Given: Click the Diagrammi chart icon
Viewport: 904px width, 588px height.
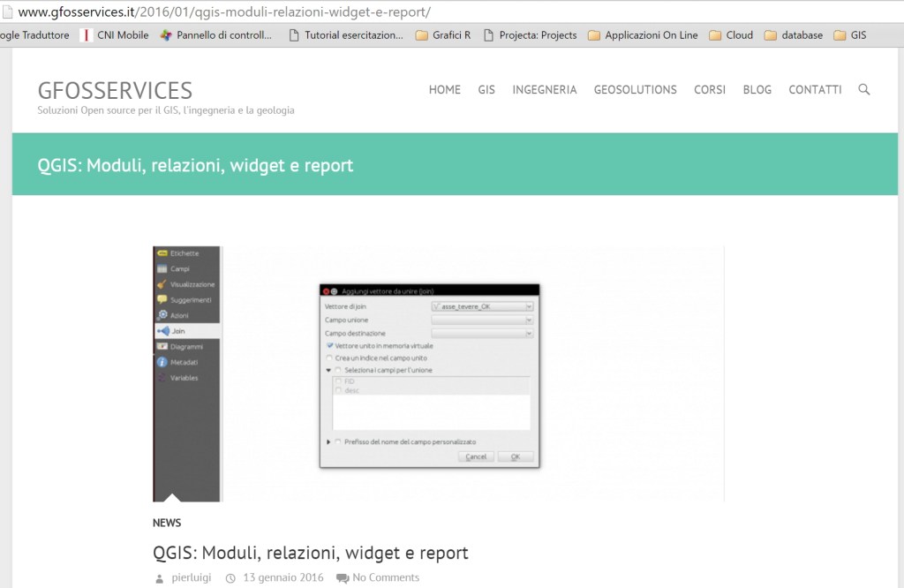Looking at the screenshot, I should click(x=162, y=347).
